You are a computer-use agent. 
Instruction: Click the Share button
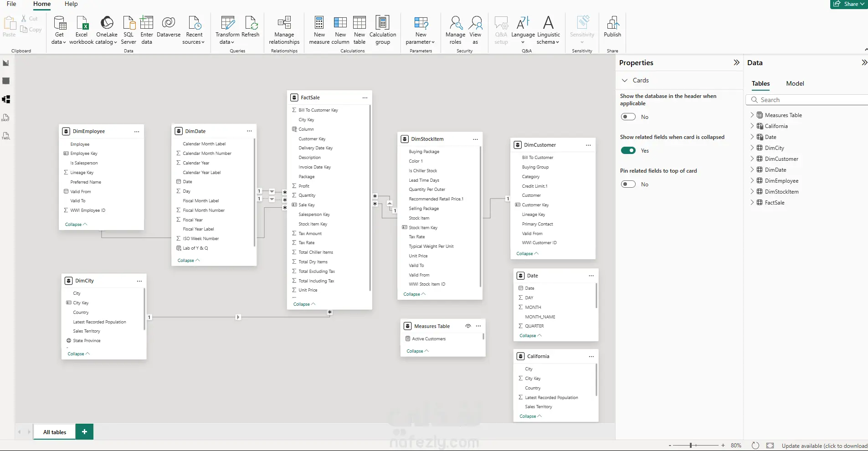(x=849, y=4)
